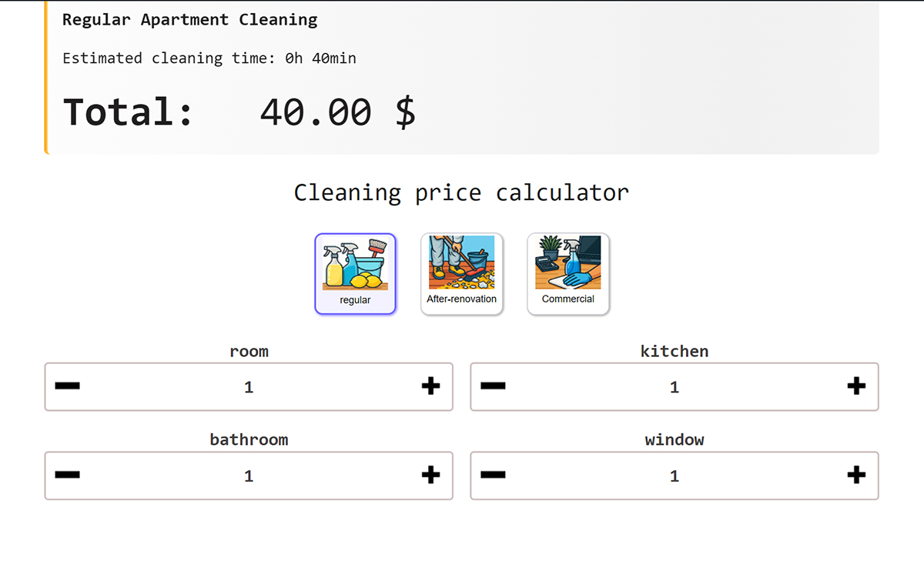Click the kitchen minus icon
The width and height of the screenshot is (924, 581).
point(493,386)
